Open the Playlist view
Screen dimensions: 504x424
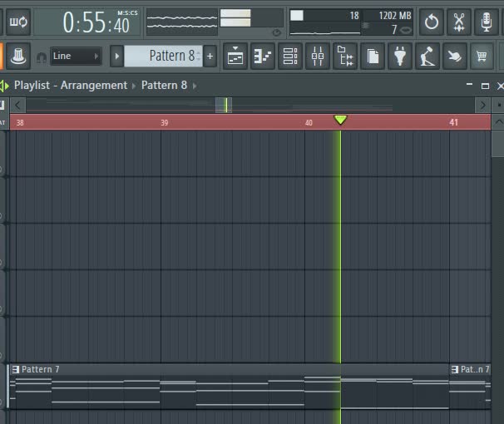(x=235, y=56)
